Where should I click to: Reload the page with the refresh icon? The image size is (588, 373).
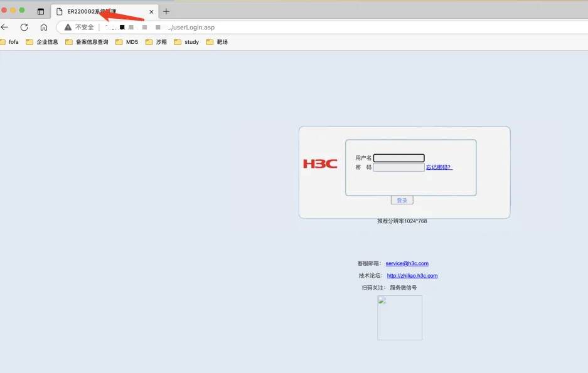[x=24, y=27]
